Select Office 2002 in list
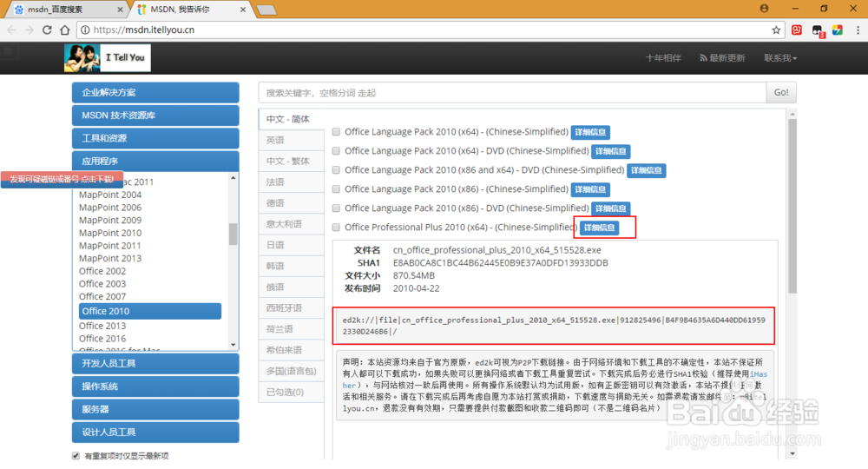This screenshot has height=469, width=868. pyautogui.click(x=102, y=271)
